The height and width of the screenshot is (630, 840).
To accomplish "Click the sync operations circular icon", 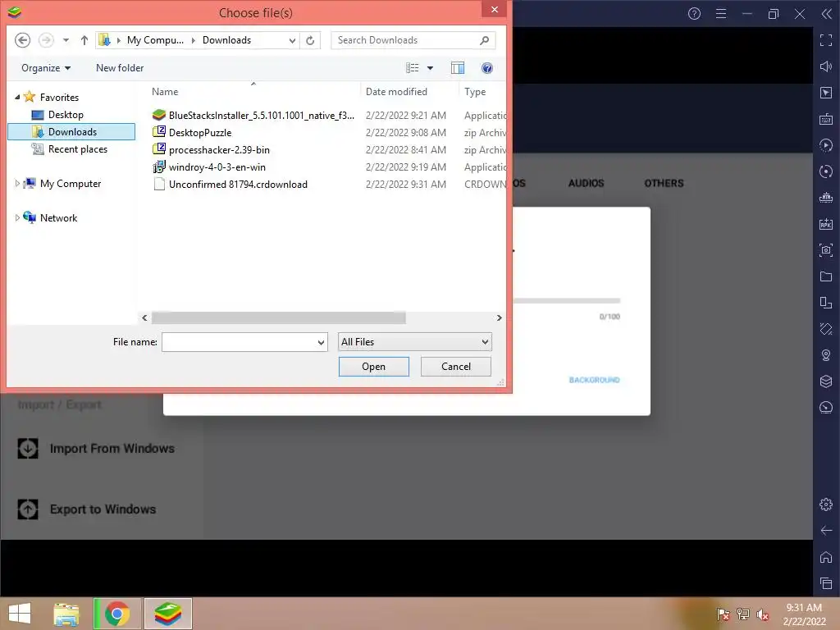I will coord(825,171).
